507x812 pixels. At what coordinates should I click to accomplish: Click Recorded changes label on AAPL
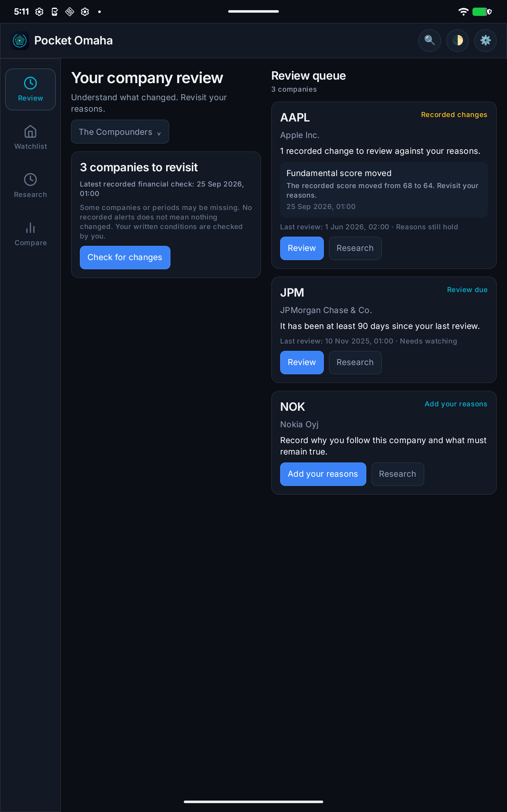click(x=454, y=115)
